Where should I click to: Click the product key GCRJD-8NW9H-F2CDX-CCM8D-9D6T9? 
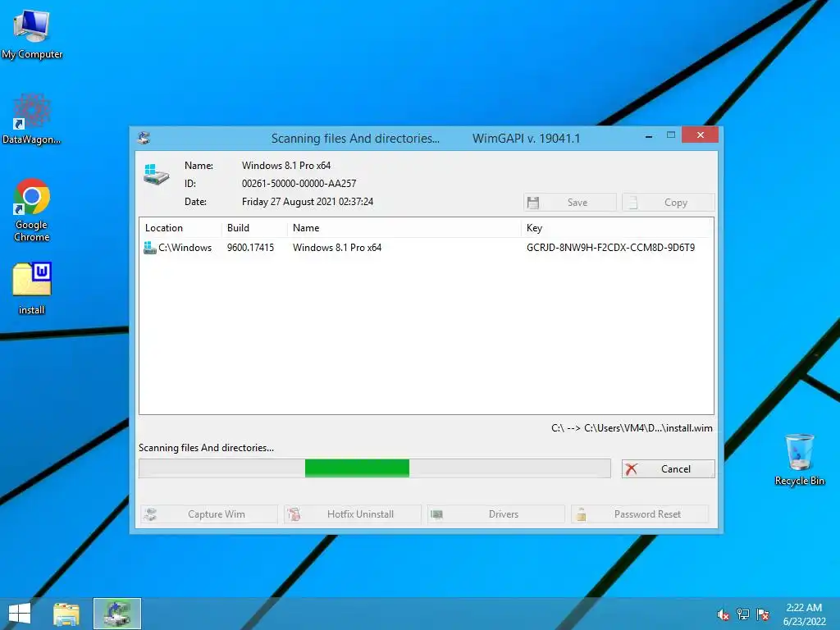[x=610, y=248]
